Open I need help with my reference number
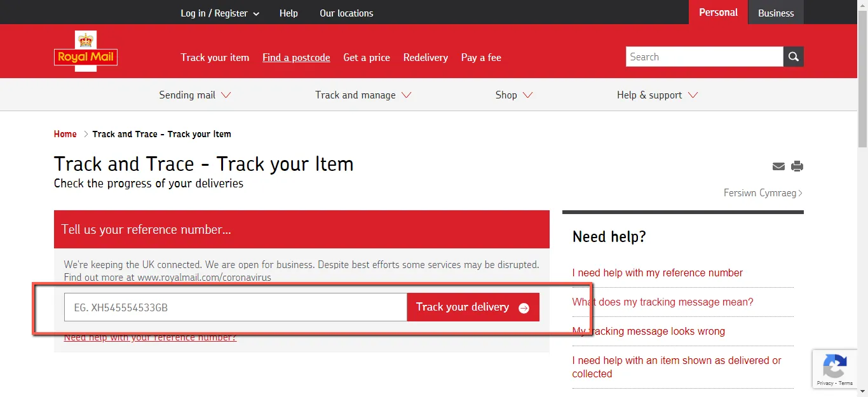The height and width of the screenshot is (397, 868). coord(657,273)
